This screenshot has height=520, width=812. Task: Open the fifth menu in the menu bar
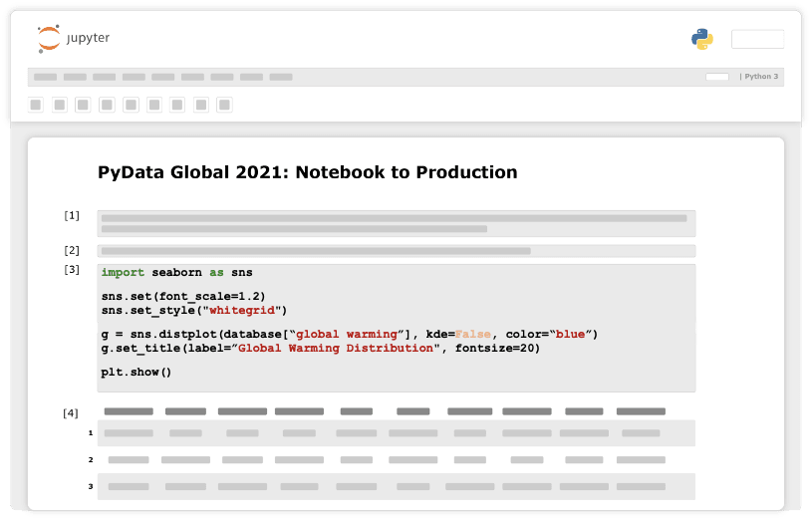tap(163, 77)
